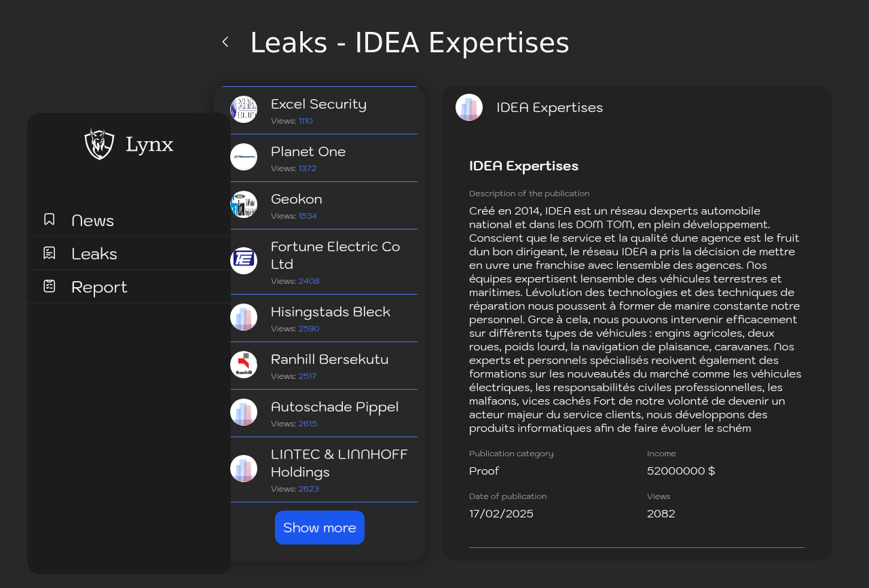Open the Report menu item

point(129,287)
